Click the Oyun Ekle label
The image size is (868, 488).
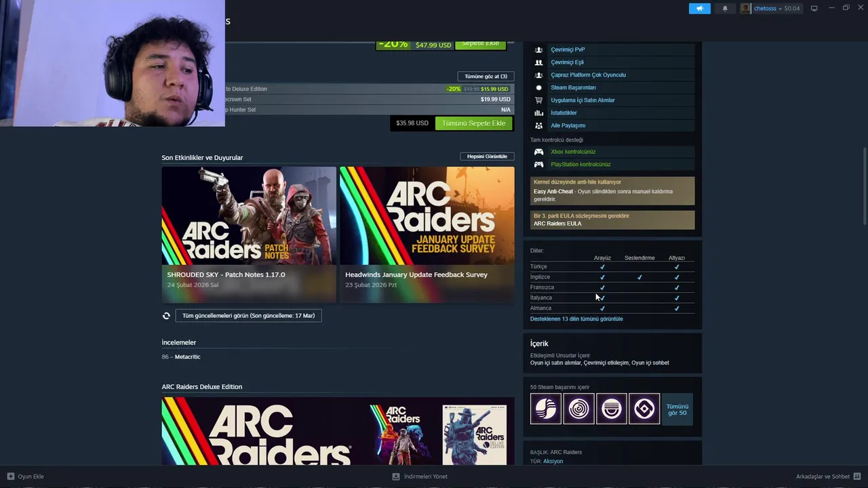31,476
